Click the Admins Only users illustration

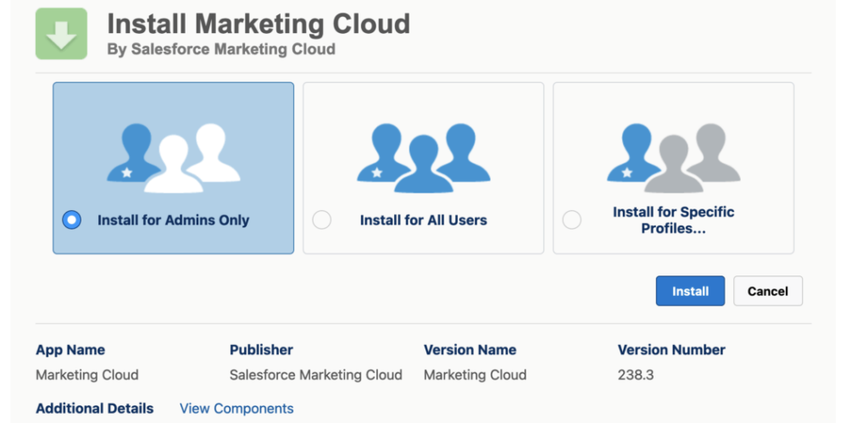point(173,158)
